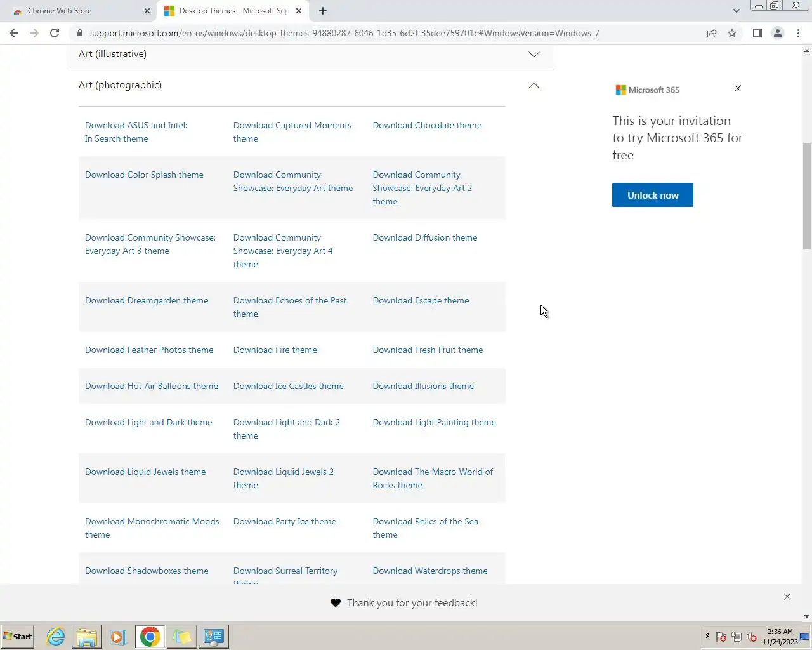This screenshot has width=812, height=650.
Task: Click the Chrome icon in the taskbar
Action: point(150,637)
